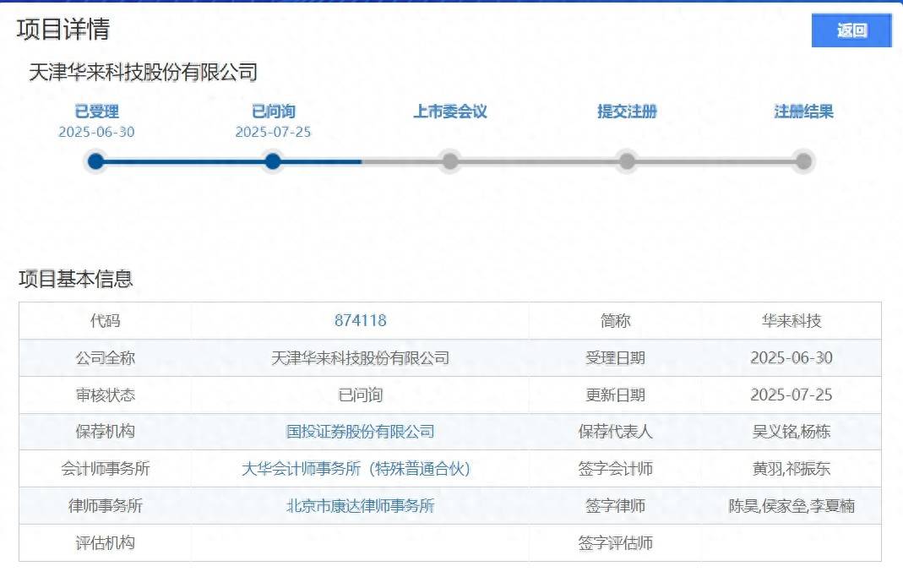Click the 受理日期 value 2025-06-30 in table

point(791,358)
